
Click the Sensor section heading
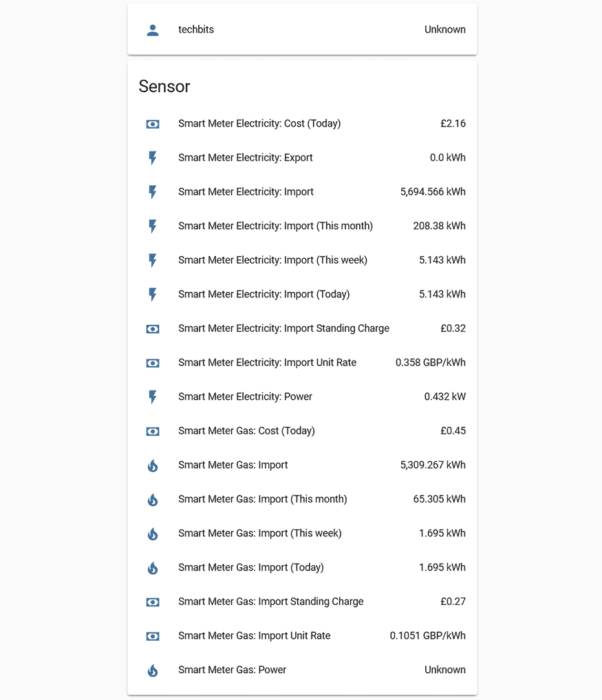point(164,87)
